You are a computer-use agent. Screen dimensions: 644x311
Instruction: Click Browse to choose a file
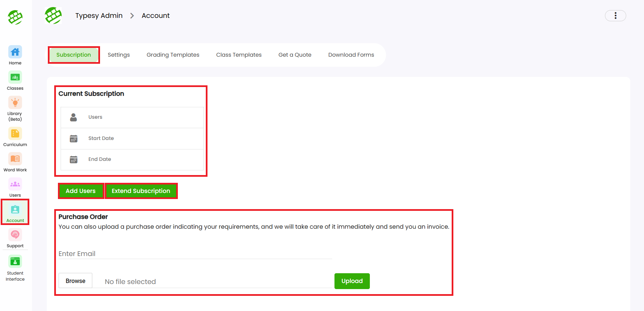pyautogui.click(x=75, y=281)
